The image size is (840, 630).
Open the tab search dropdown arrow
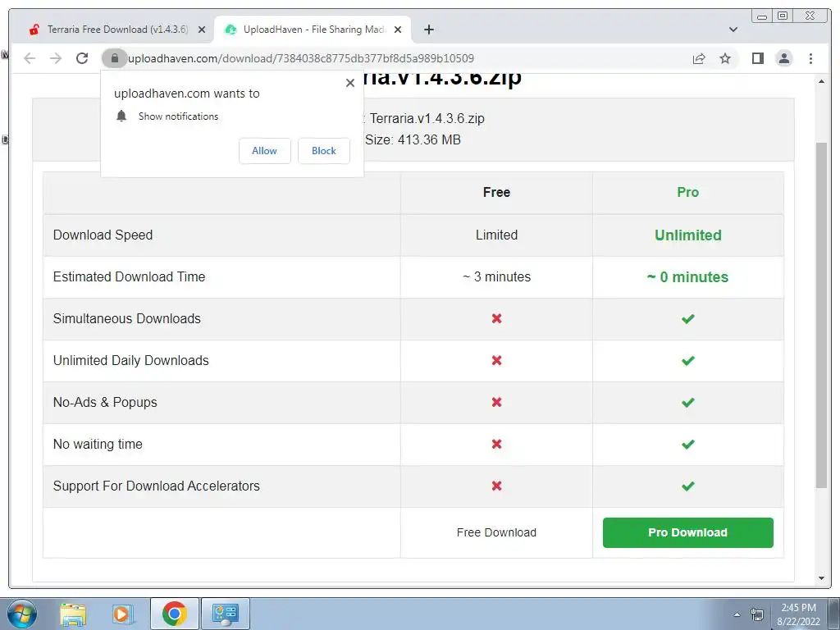tap(733, 30)
